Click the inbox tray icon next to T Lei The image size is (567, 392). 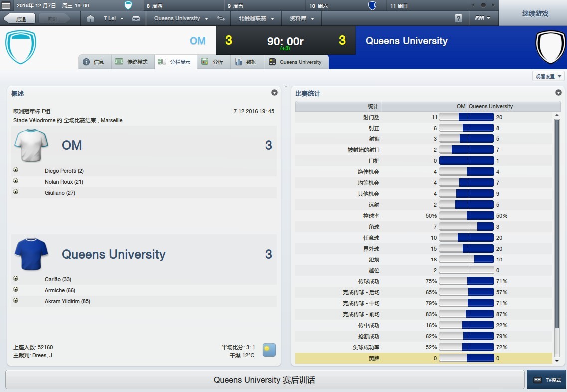point(136,18)
